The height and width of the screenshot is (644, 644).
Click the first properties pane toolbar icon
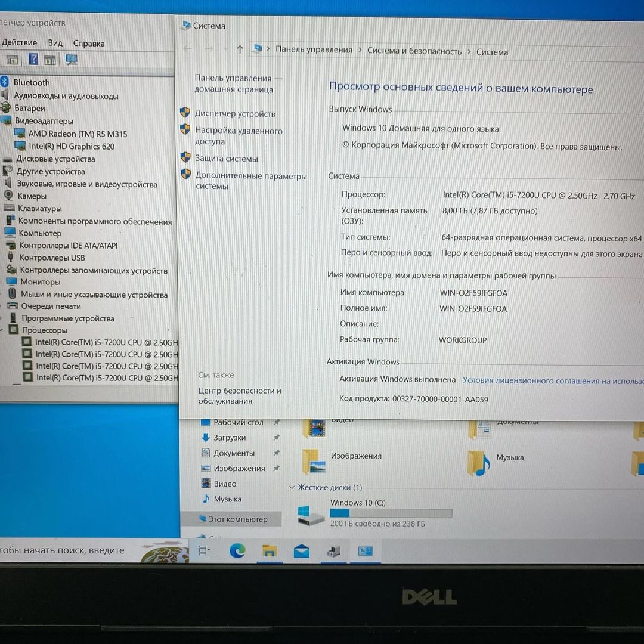coord(12,60)
